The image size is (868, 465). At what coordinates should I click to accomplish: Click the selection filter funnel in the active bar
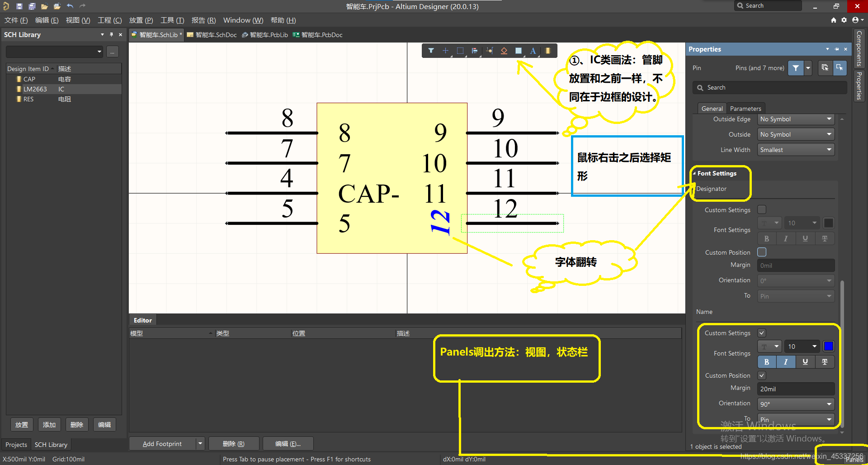tap(431, 51)
